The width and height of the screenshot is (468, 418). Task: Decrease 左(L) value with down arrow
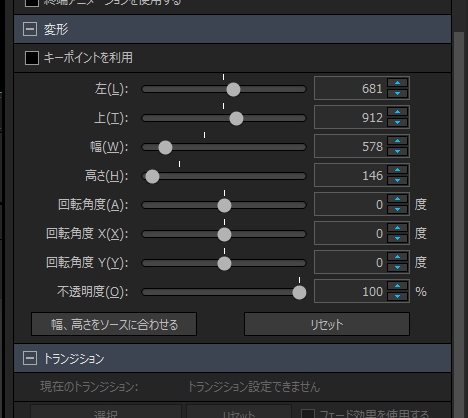click(x=397, y=94)
